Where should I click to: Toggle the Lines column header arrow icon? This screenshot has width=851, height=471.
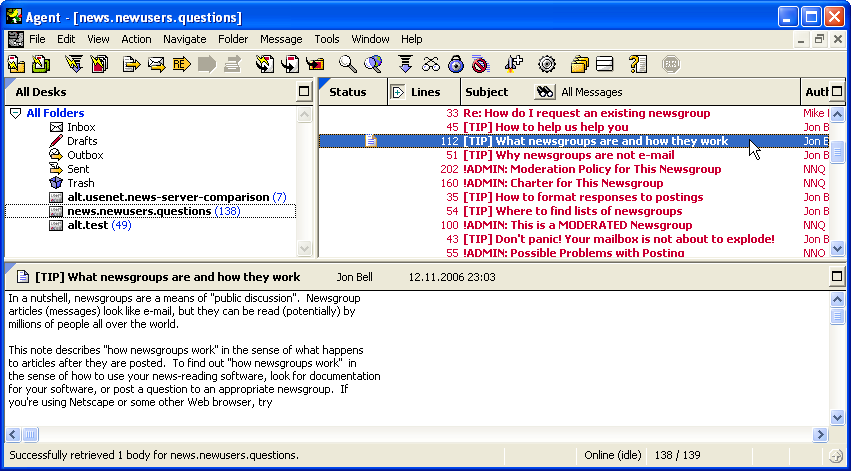(397, 92)
